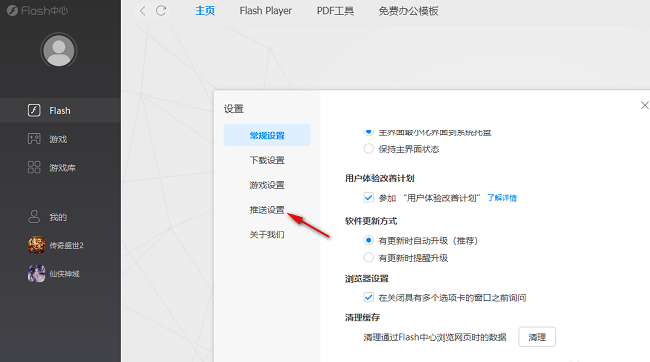The width and height of the screenshot is (650, 362).
Task: Launch the 仙侠神域 game icon
Action: [36, 274]
